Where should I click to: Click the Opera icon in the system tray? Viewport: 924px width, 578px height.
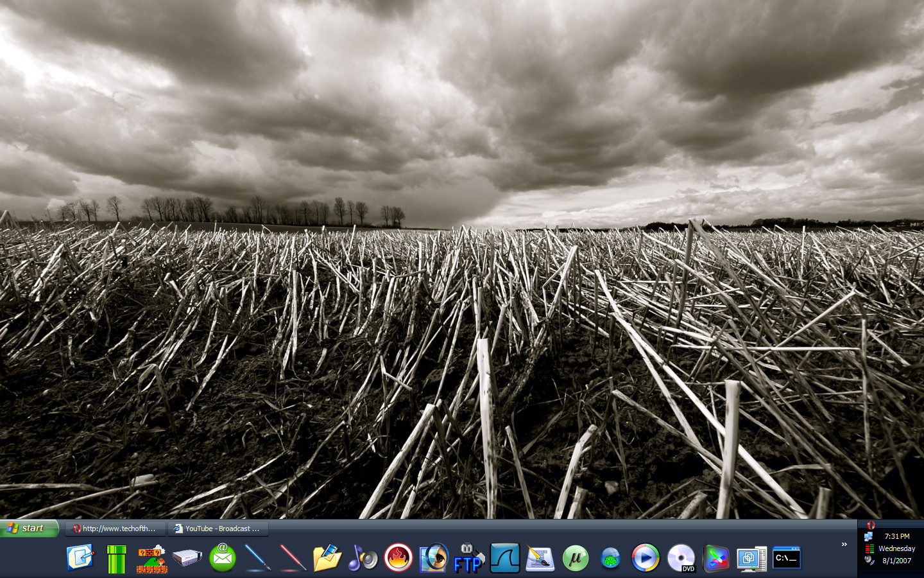[871, 525]
